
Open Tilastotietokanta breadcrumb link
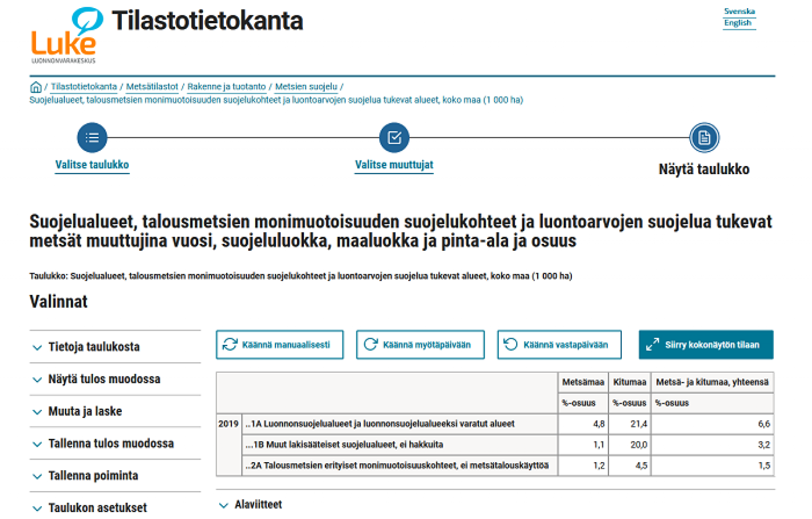(x=84, y=87)
